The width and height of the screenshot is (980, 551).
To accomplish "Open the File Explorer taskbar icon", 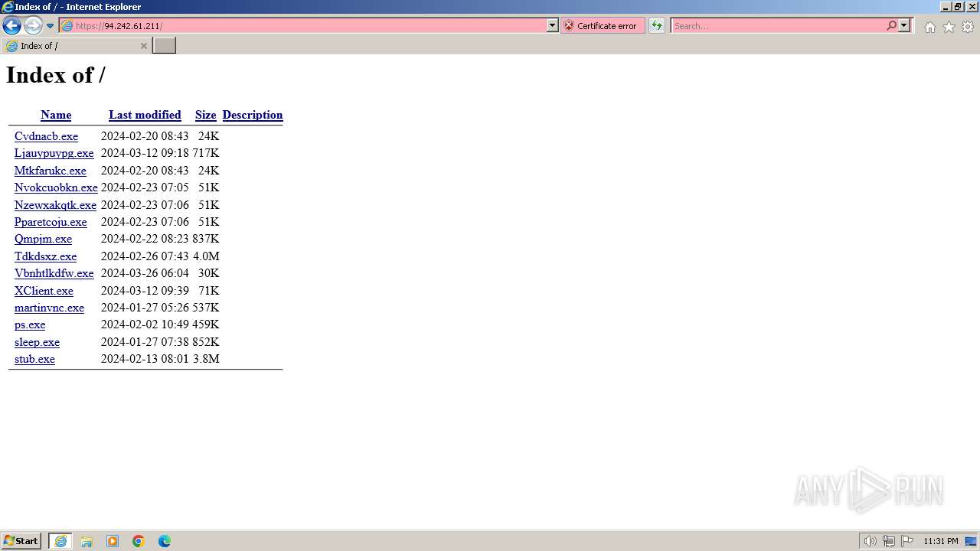I will tap(87, 541).
